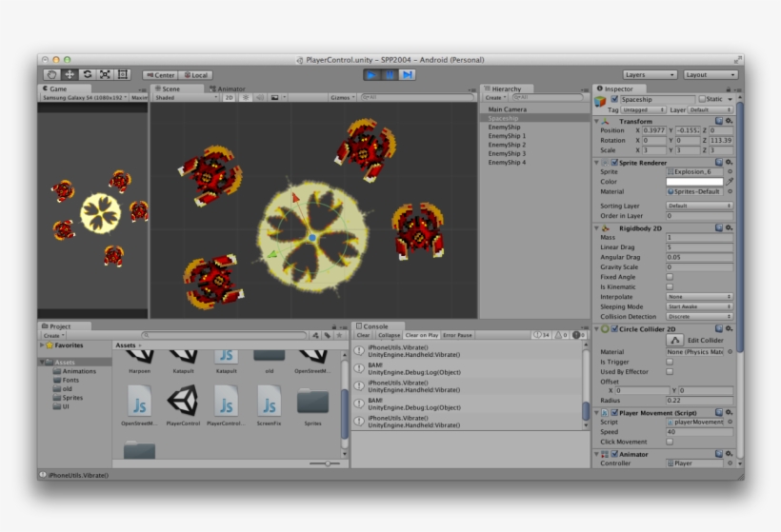781x532 pixels.
Task: Open the Circle Collider 2D gear menu
Action: [729, 328]
